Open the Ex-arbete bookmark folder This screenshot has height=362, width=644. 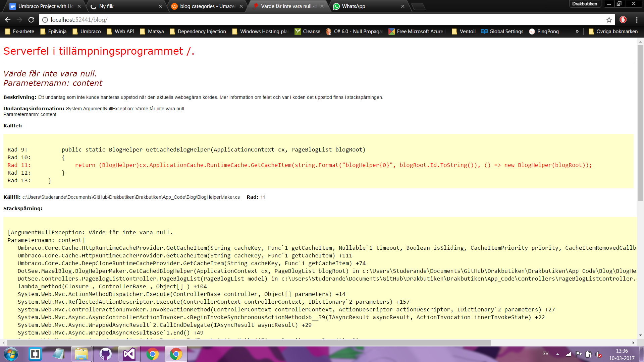[x=20, y=32]
